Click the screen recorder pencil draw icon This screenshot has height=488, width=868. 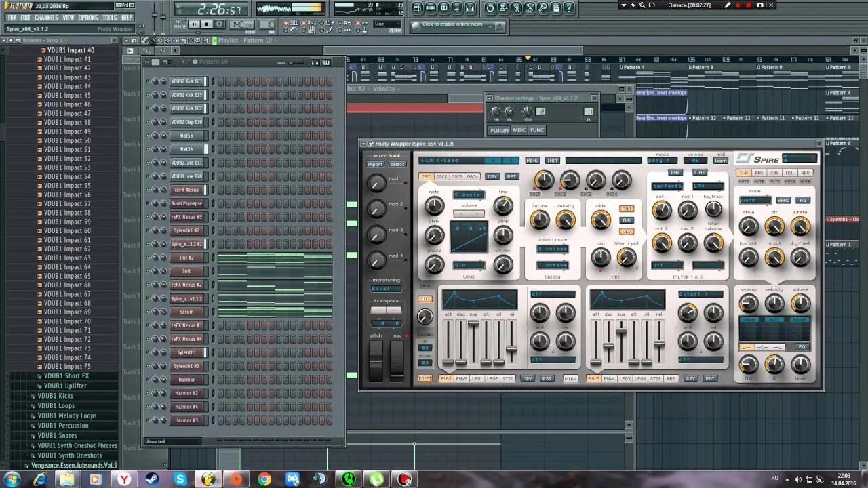point(728,5)
